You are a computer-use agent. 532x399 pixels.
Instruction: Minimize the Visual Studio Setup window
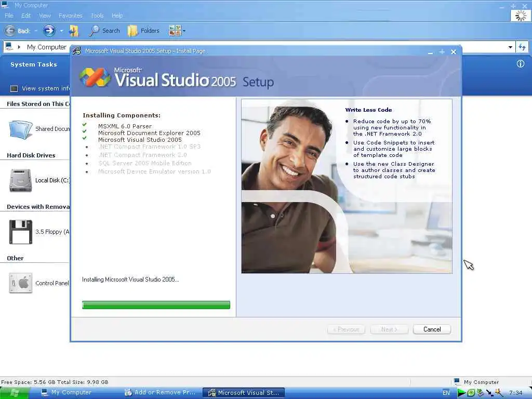pyautogui.click(x=430, y=52)
